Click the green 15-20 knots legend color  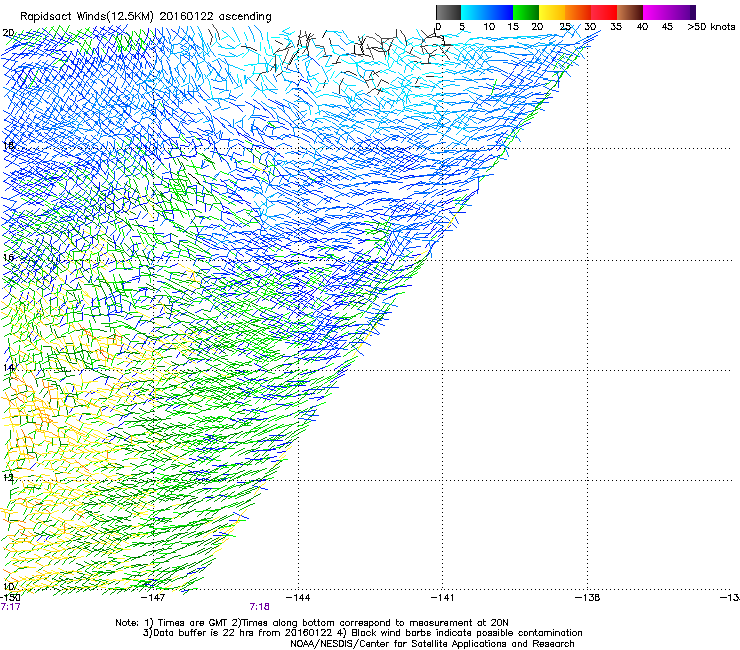tap(526, 12)
